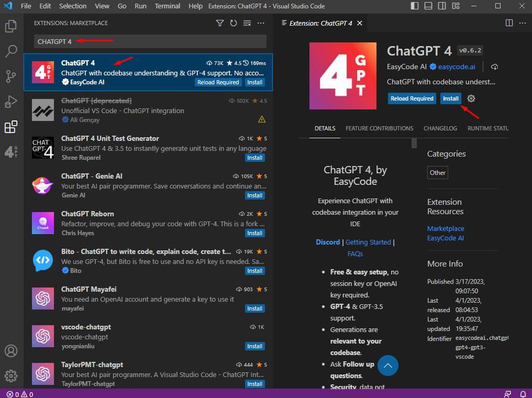
Task: Open extension gear settings next to Install
Action: [x=471, y=98]
